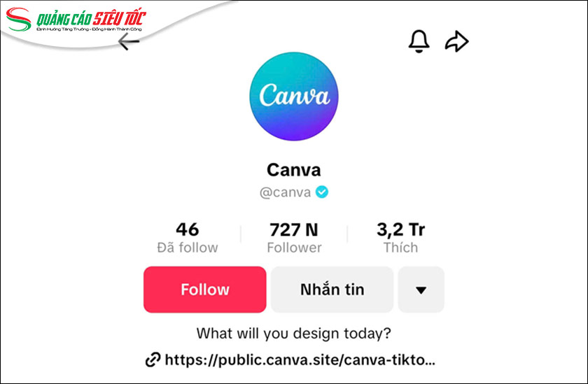588x384 pixels.
Task: Open the Canva profile picture
Action: [x=293, y=97]
